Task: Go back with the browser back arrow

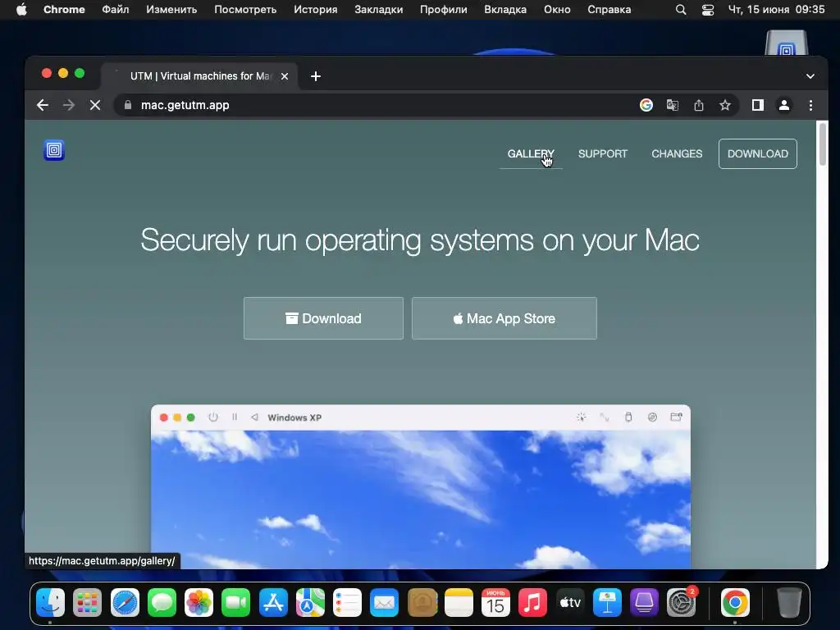Action: [x=43, y=105]
